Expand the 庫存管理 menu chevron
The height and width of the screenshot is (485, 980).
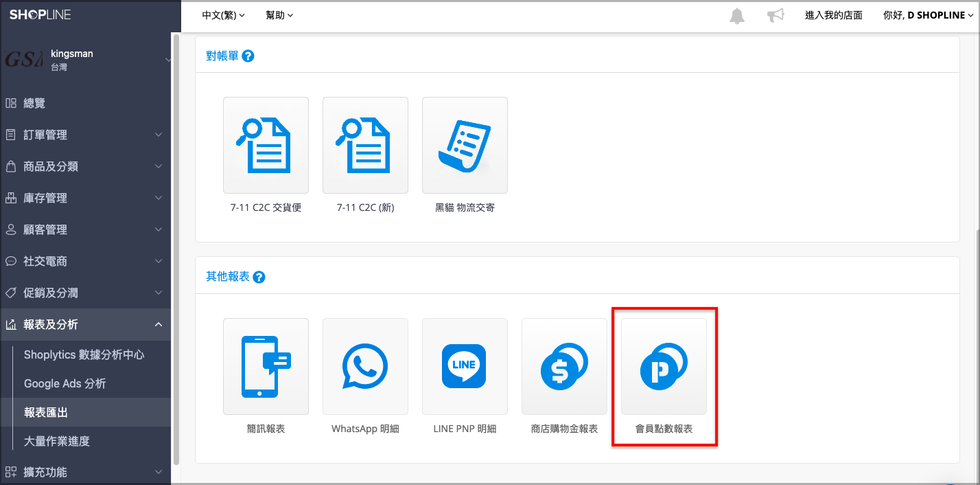point(159,198)
